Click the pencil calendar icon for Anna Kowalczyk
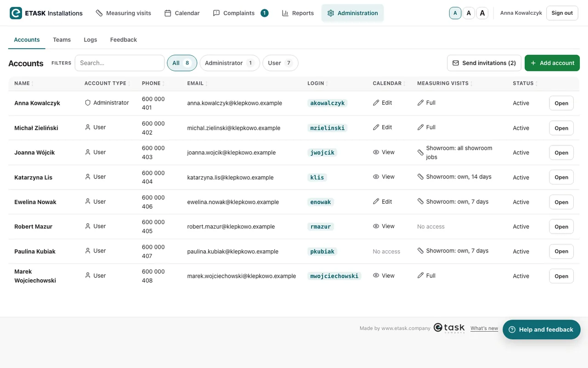This screenshot has width=588, height=368. [x=376, y=103]
